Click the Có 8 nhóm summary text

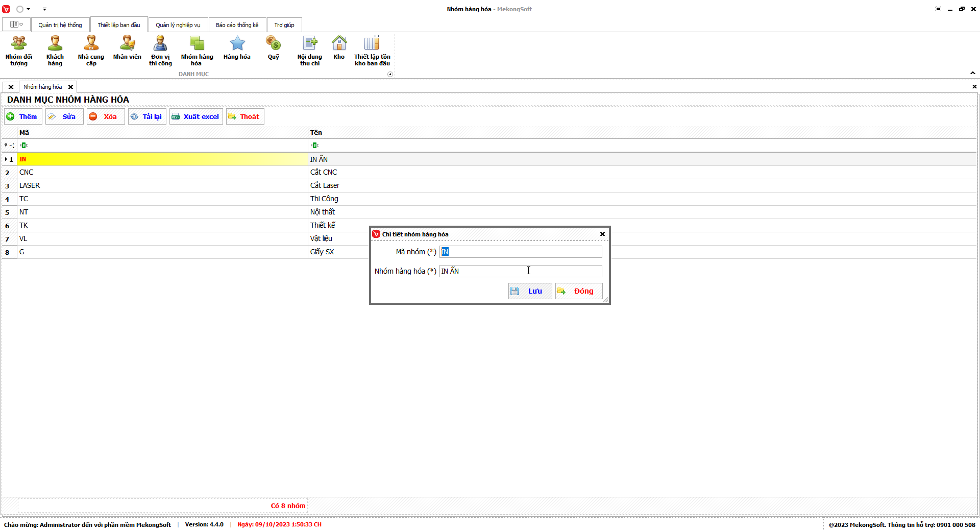click(x=288, y=506)
